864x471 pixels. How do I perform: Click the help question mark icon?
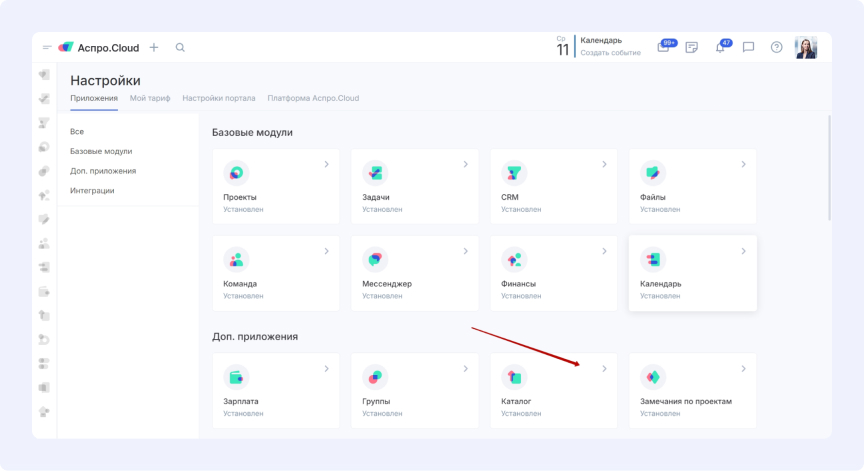(x=776, y=47)
